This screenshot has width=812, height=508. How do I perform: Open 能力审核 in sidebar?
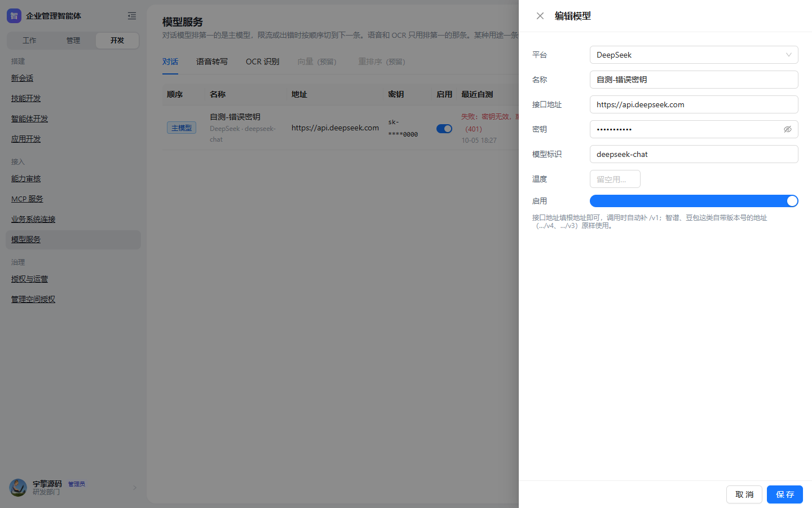pos(26,179)
